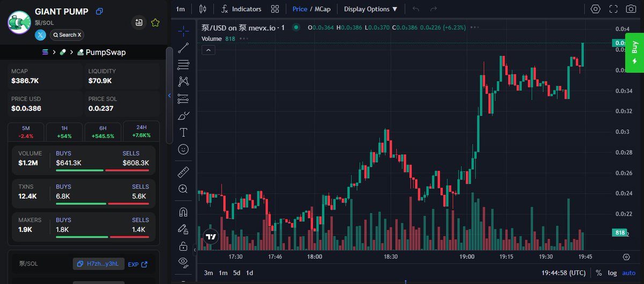
Task: Open the emoji icons tool
Action: click(x=184, y=150)
